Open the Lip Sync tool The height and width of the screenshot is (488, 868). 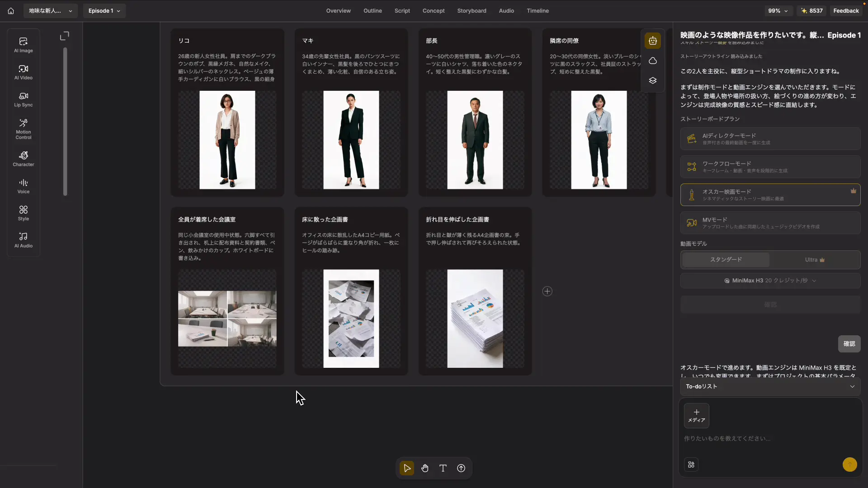(x=24, y=99)
